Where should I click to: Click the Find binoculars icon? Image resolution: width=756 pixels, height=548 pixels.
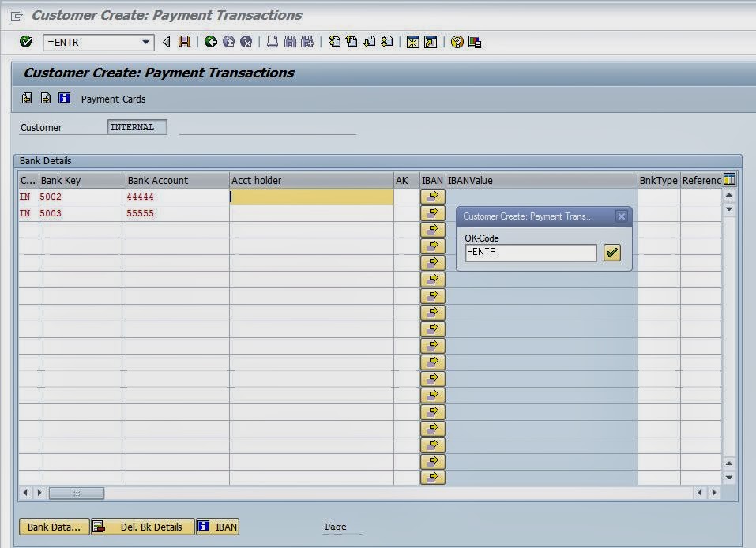[289, 42]
